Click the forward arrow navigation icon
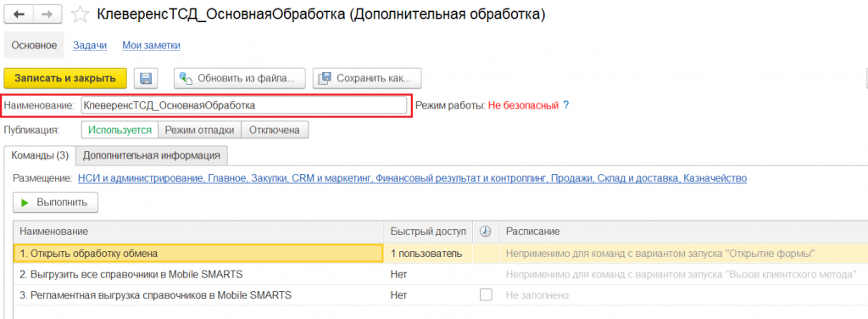868x319 pixels. [47, 15]
